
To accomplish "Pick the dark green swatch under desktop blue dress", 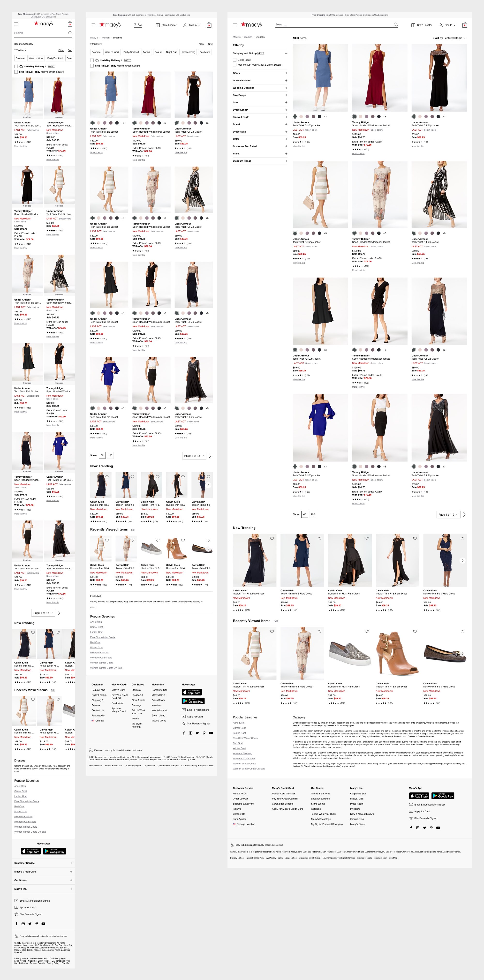I will (295, 116).
